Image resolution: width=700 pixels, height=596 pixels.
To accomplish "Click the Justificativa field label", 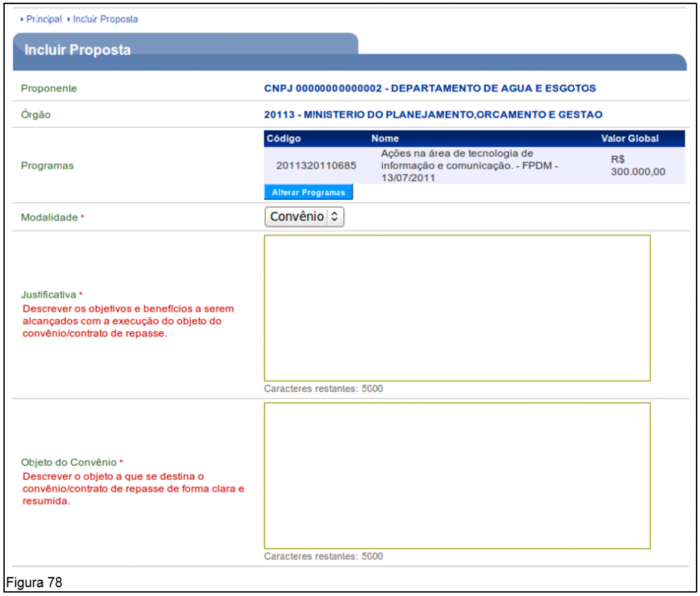I will [49, 295].
